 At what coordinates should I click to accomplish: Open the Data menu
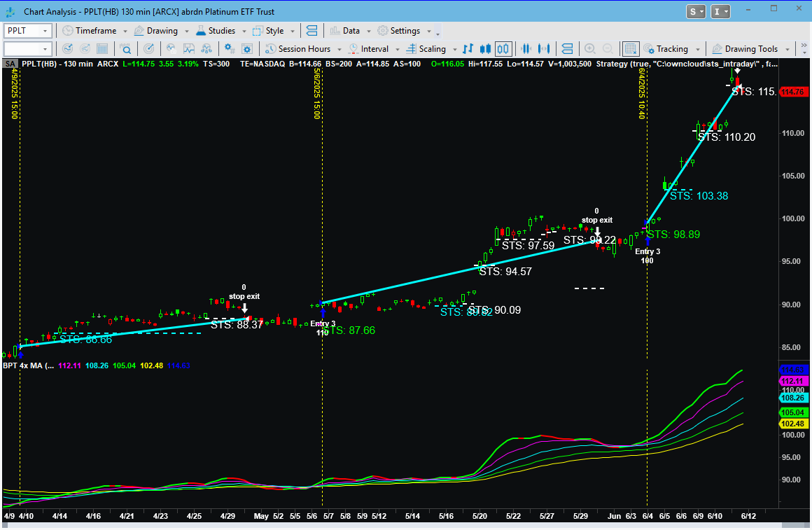tap(345, 31)
